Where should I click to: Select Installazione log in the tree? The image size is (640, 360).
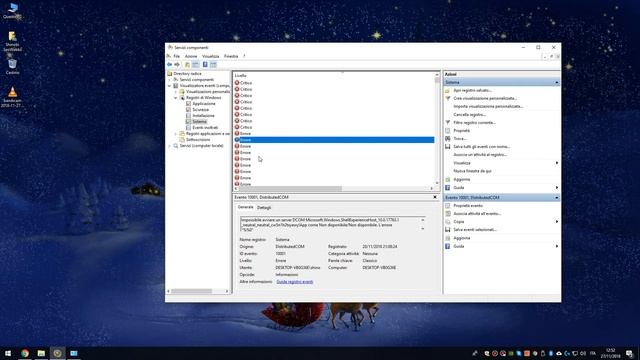pyautogui.click(x=203, y=116)
